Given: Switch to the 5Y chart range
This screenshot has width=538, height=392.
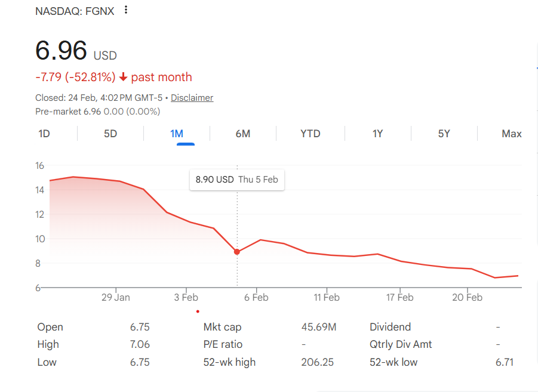Looking at the screenshot, I should coord(444,133).
